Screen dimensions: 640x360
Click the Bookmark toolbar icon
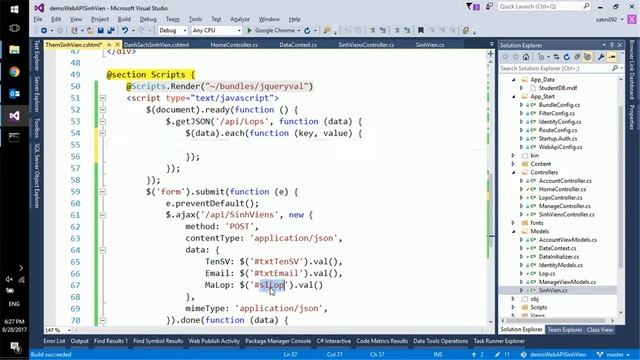coord(421,31)
